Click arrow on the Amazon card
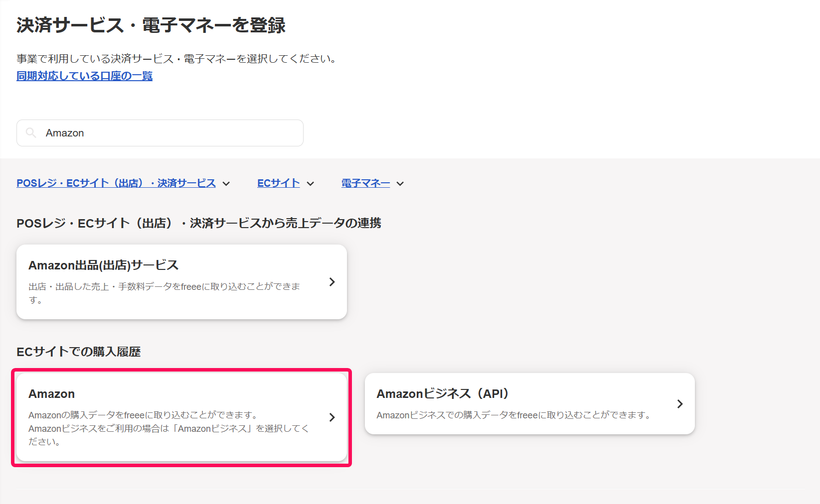Image resolution: width=820 pixels, height=504 pixels. (x=332, y=417)
